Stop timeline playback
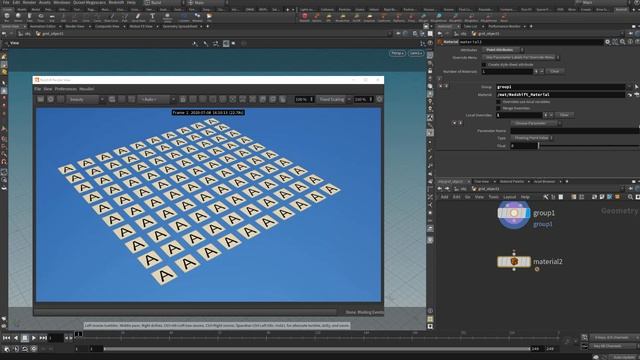 tap(24, 338)
